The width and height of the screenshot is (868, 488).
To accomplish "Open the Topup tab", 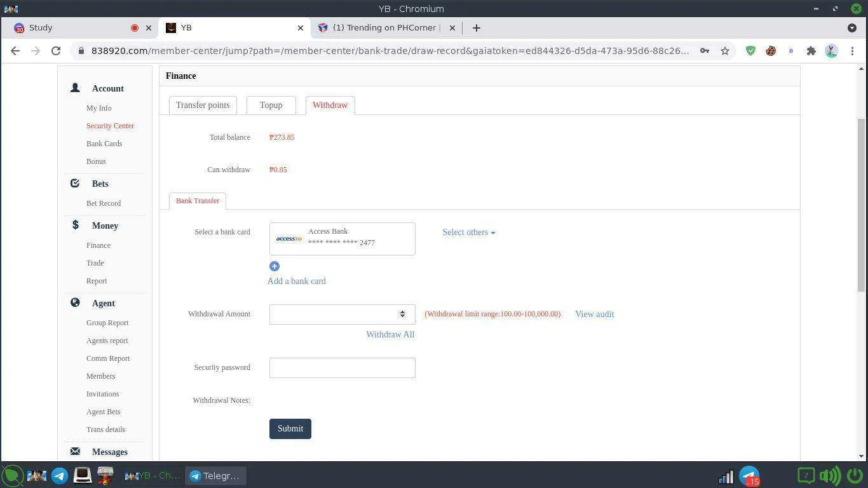I will (271, 105).
